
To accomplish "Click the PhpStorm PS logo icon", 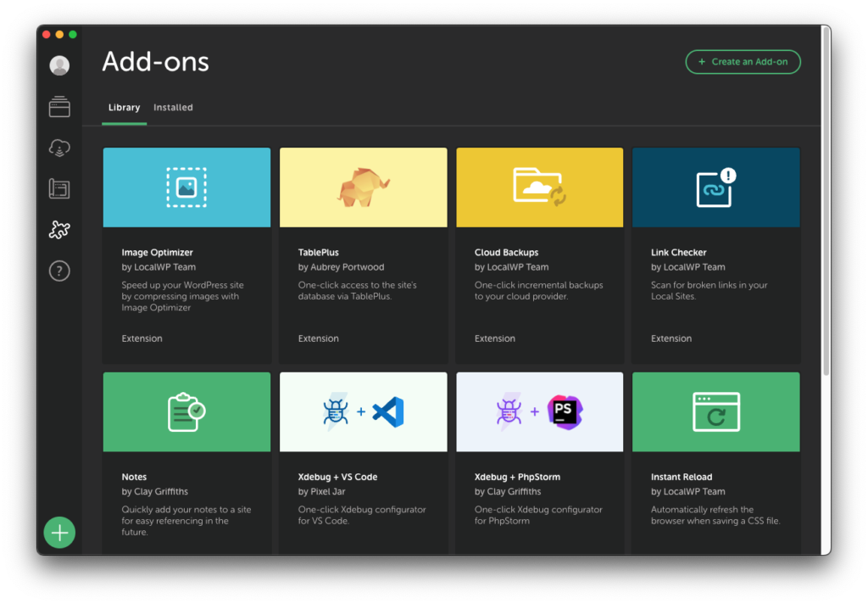I will click(x=565, y=411).
